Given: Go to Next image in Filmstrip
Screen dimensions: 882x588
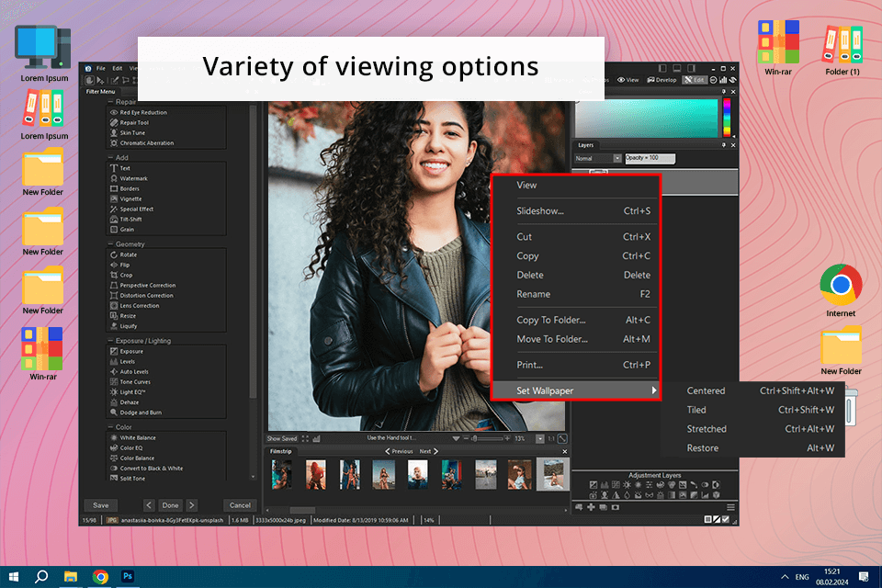Looking at the screenshot, I should tap(429, 451).
